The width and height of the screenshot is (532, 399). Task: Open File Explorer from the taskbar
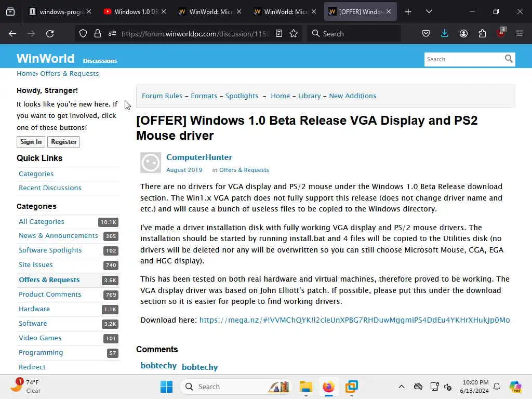point(305,387)
